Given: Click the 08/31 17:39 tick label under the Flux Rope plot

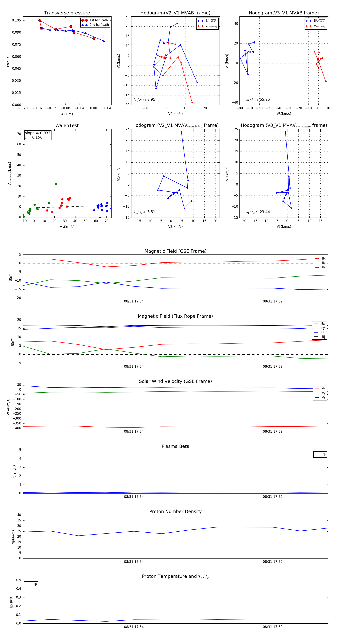Looking at the screenshot, I should [273, 366].
